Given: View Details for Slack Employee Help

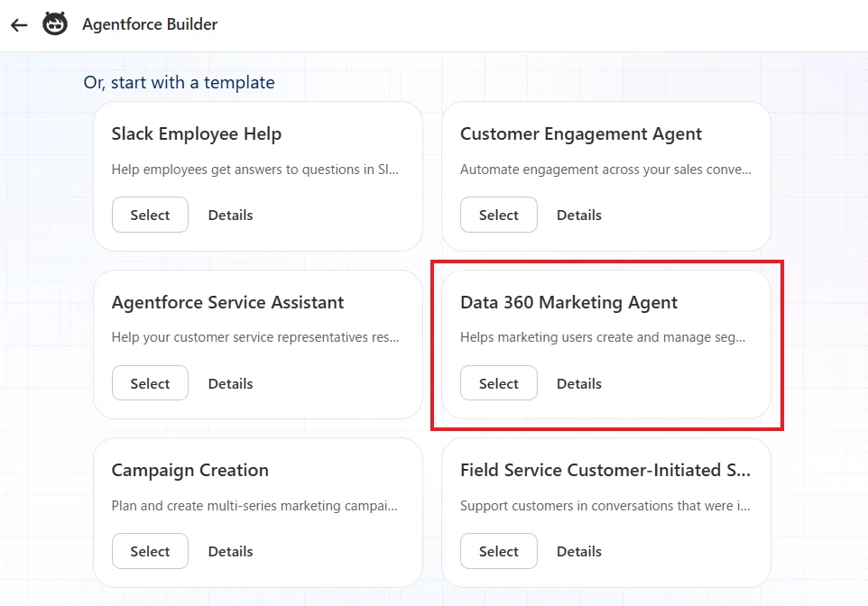Looking at the screenshot, I should pyautogui.click(x=230, y=215).
